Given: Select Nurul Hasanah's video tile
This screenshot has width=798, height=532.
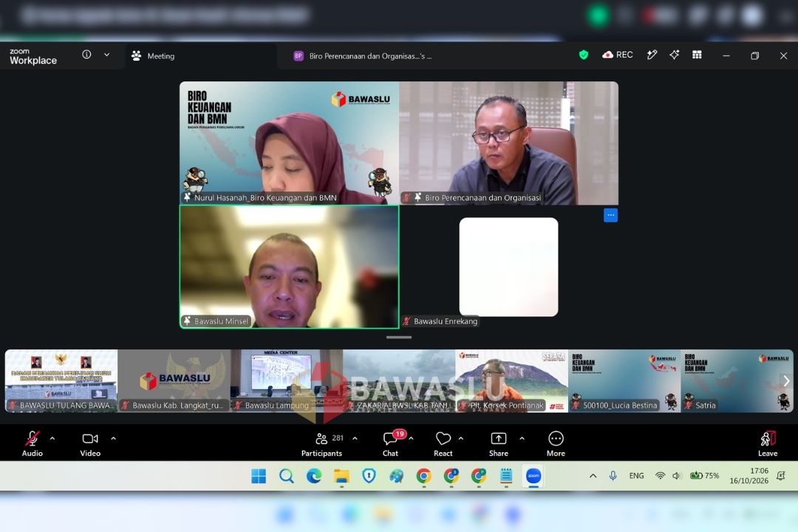Looking at the screenshot, I should click(x=290, y=143).
